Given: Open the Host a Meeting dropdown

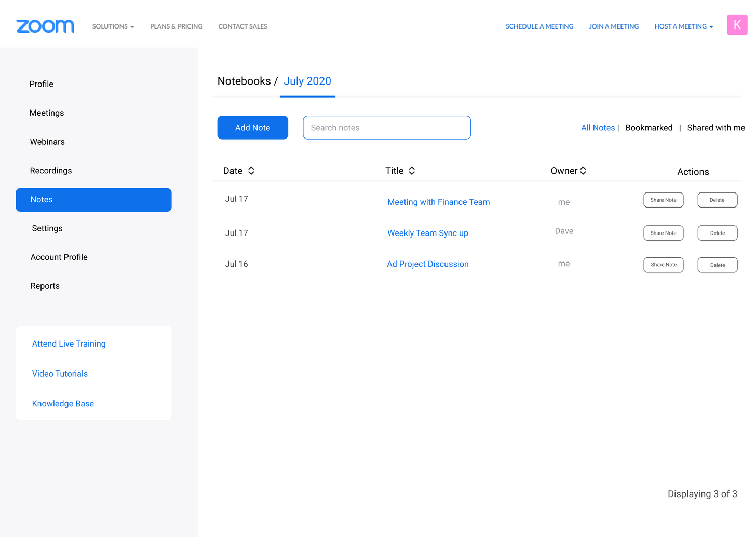Looking at the screenshot, I should pyautogui.click(x=683, y=26).
